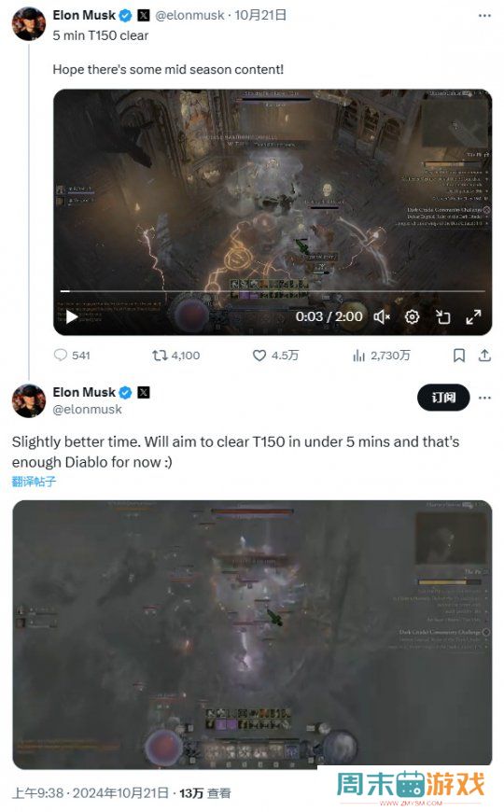Seek along the video progress bar
Viewport: 504px width, 812px height.
coord(273,291)
